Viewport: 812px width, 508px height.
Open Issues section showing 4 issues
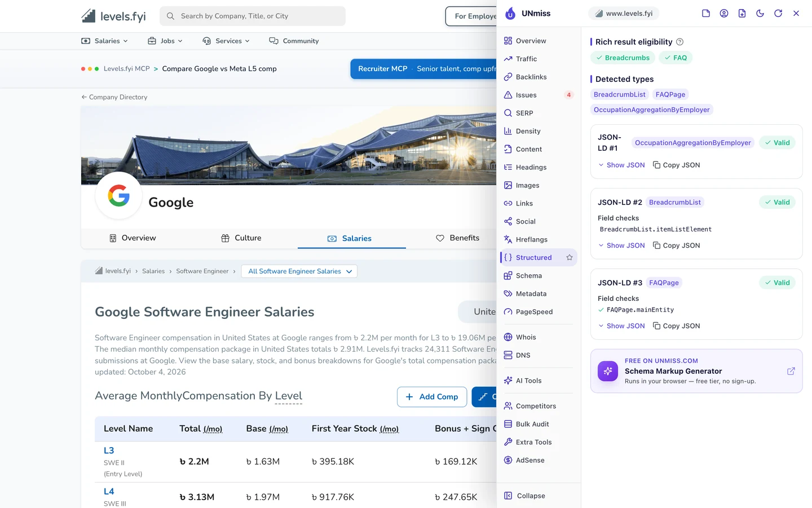coord(539,95)
